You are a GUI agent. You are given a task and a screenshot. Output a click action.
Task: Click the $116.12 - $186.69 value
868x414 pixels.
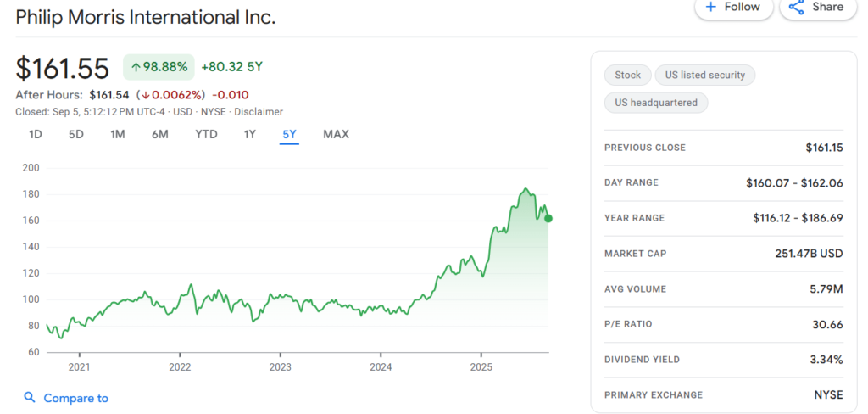(x=798, y=218)
